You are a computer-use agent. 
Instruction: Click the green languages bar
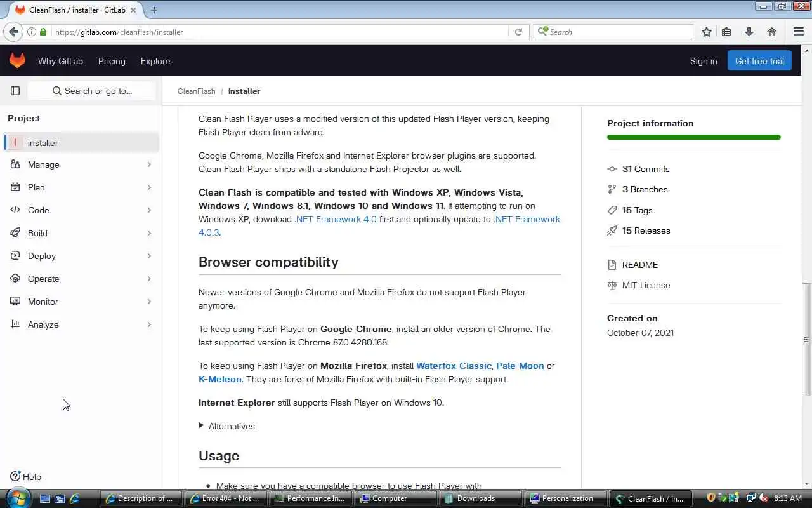(694, 137)
